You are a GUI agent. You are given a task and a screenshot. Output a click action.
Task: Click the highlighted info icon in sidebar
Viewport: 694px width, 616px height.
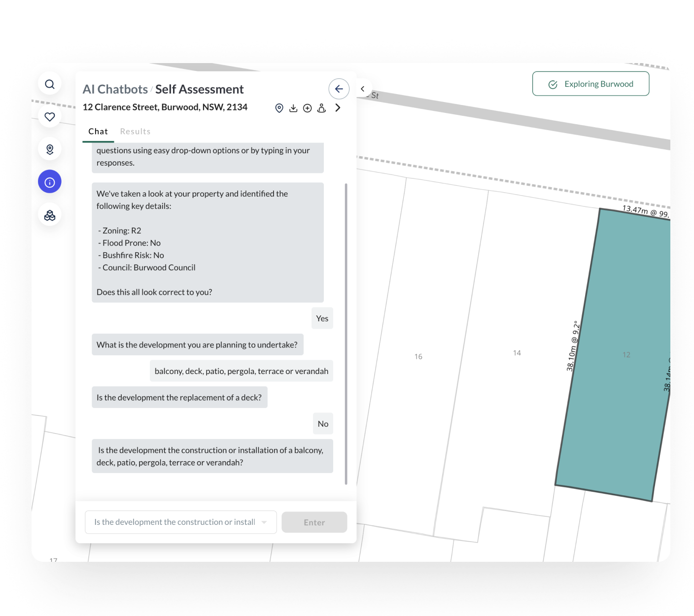coord(49,181)
